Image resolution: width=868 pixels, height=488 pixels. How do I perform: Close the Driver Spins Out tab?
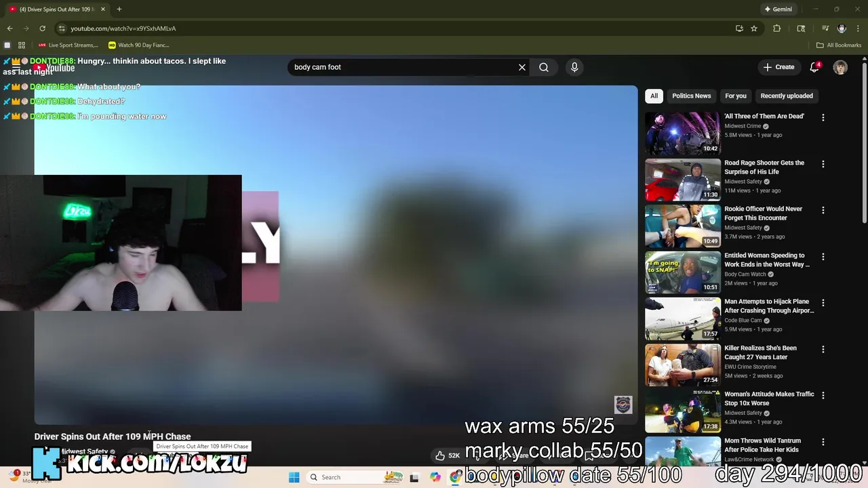104,9
